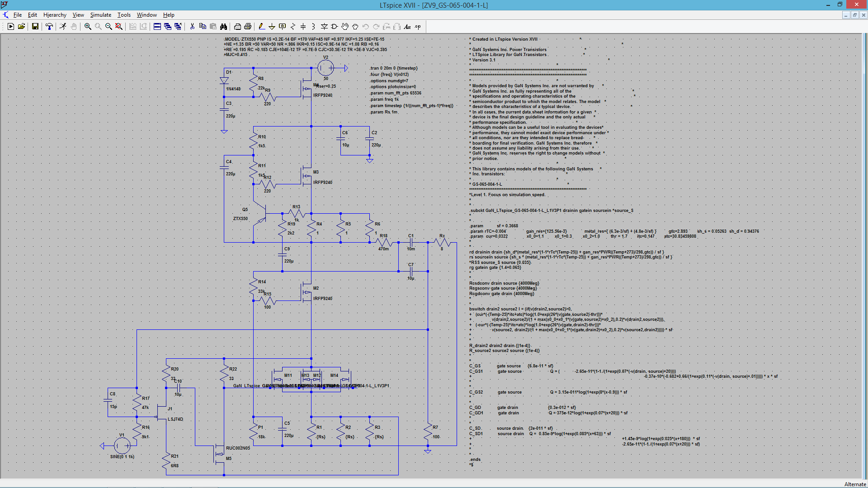Image resolution: width=868 pixels, height=488 pixels.
Task: Click the .four {freq} V(n002) directive
Action: click(x=389, y=75)
